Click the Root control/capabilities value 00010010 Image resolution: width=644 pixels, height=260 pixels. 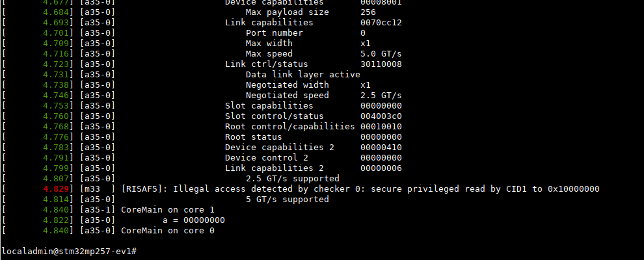tap(381, 127)
